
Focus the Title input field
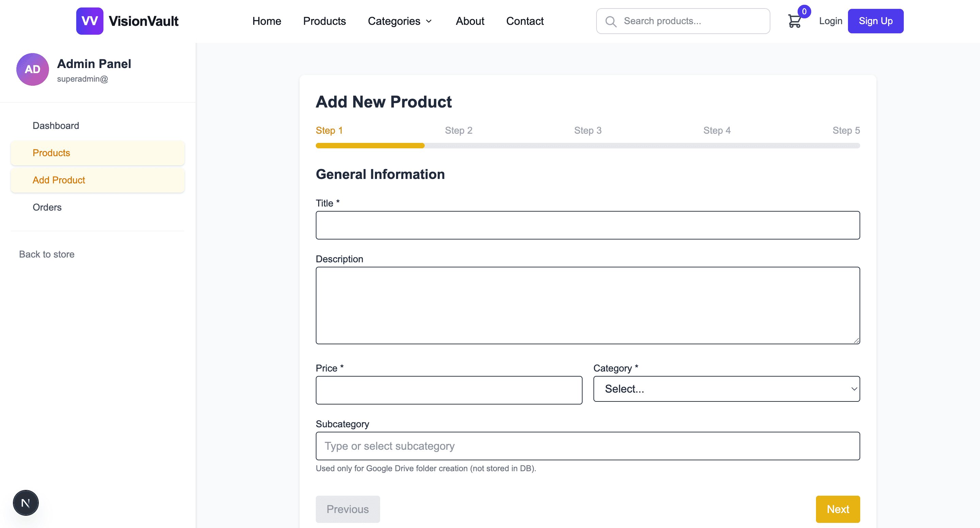(x=587, y=225)
